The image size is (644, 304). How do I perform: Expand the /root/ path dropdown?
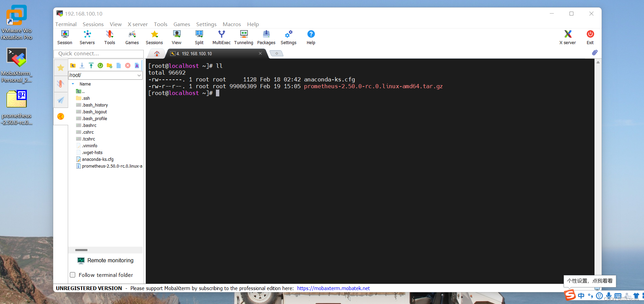tap(139, 75)
